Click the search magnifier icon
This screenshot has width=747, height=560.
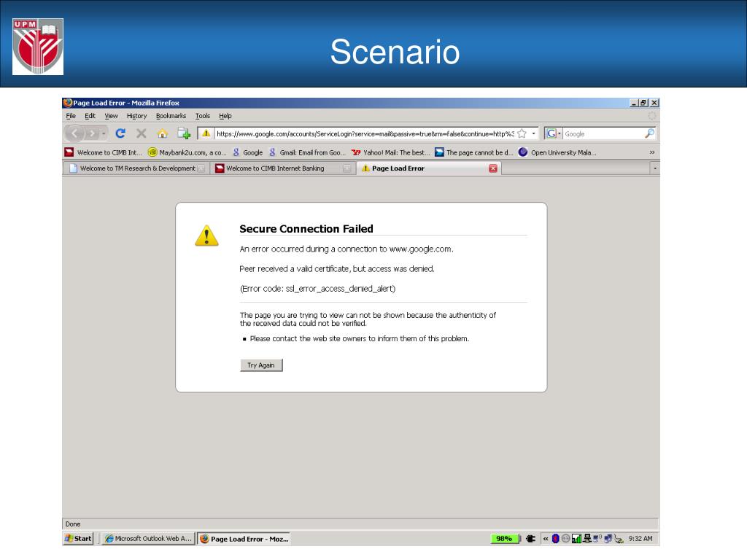[x=649, y=134]
